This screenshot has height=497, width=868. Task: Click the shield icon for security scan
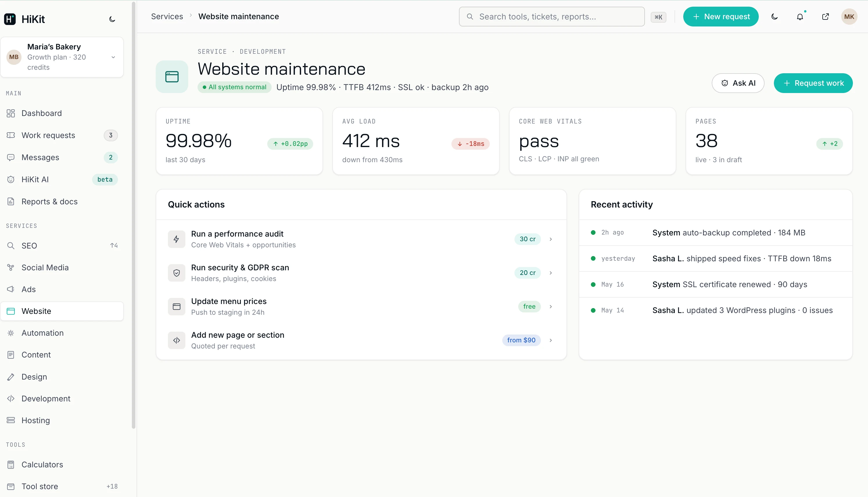pos(176,273)
